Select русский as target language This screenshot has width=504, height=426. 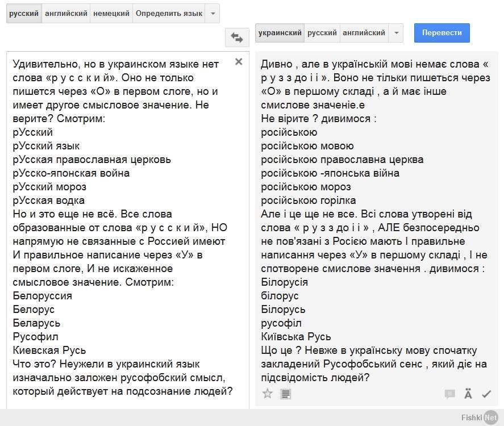pyautogui.click(x=322, y=33)
